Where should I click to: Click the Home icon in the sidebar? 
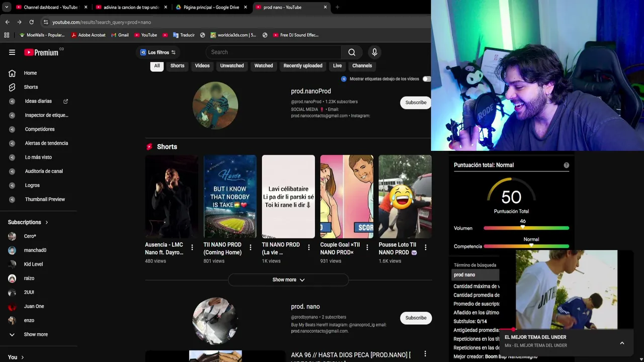12,73
